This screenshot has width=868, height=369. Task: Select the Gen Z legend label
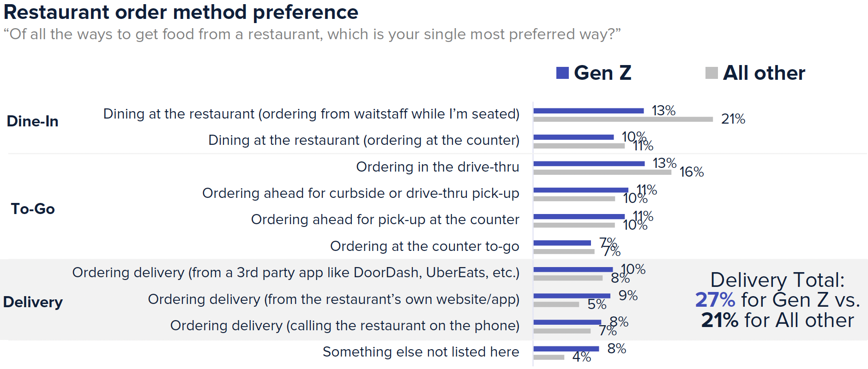(602, 73)
